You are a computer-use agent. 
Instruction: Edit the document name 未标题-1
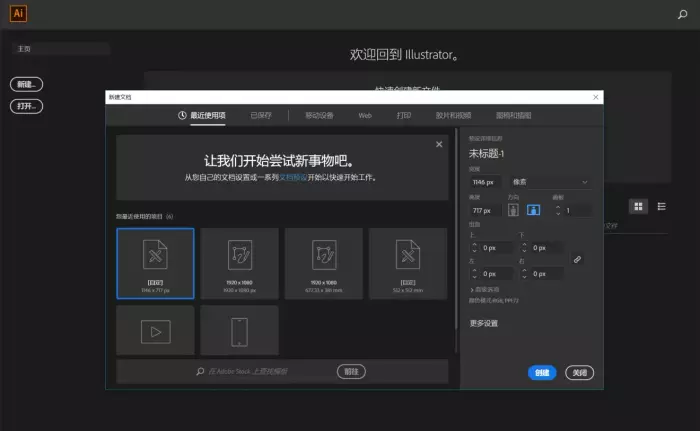486,154
